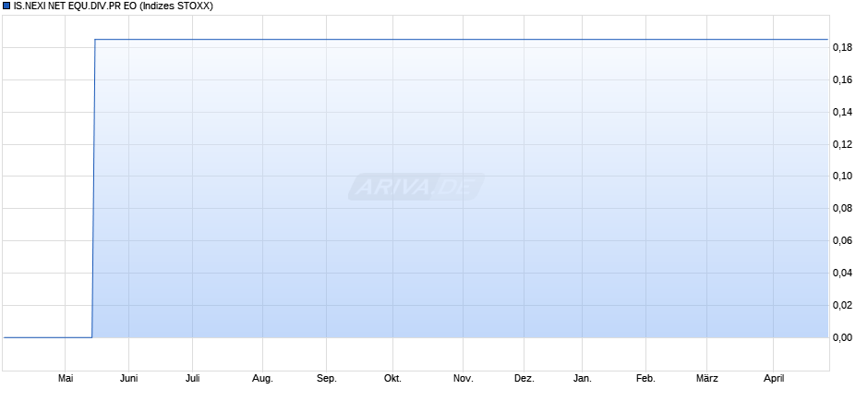Viewport: 868px width, 402px height.
Task: Click the März month label
Action: 707,378
